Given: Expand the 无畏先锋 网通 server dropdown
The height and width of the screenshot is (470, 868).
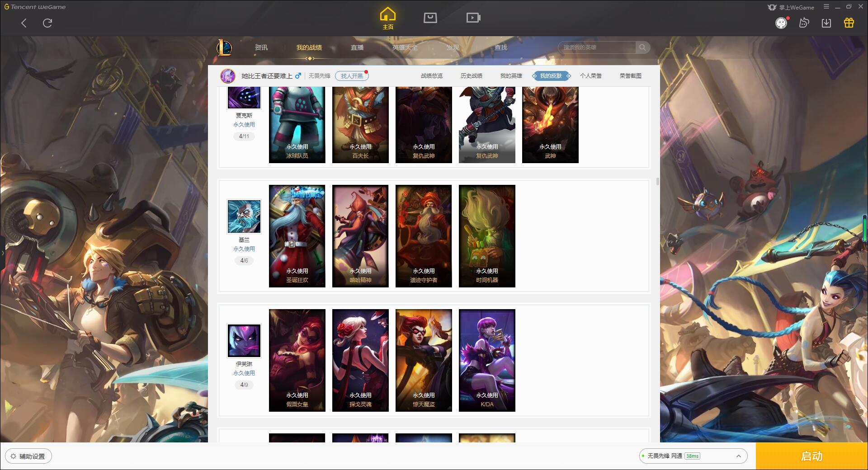Looking at the screenshot, I should tap(693, 456).
